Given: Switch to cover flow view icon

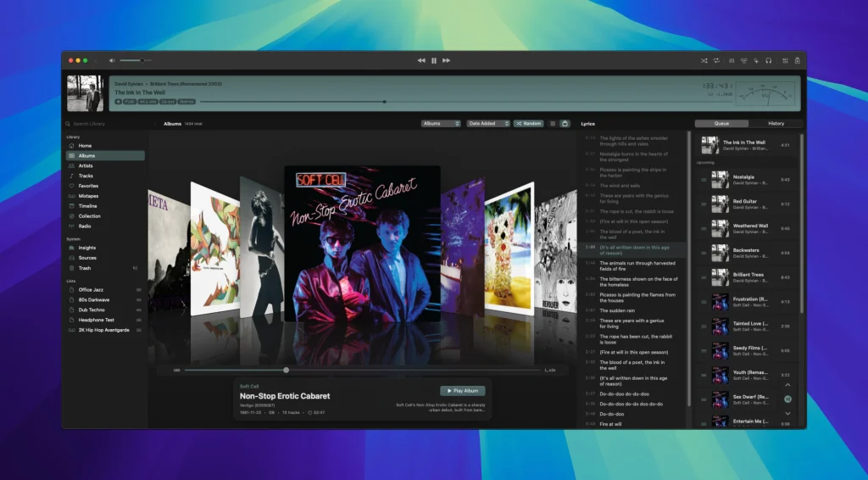Looking at the screenshot, I should coord(565,124).
